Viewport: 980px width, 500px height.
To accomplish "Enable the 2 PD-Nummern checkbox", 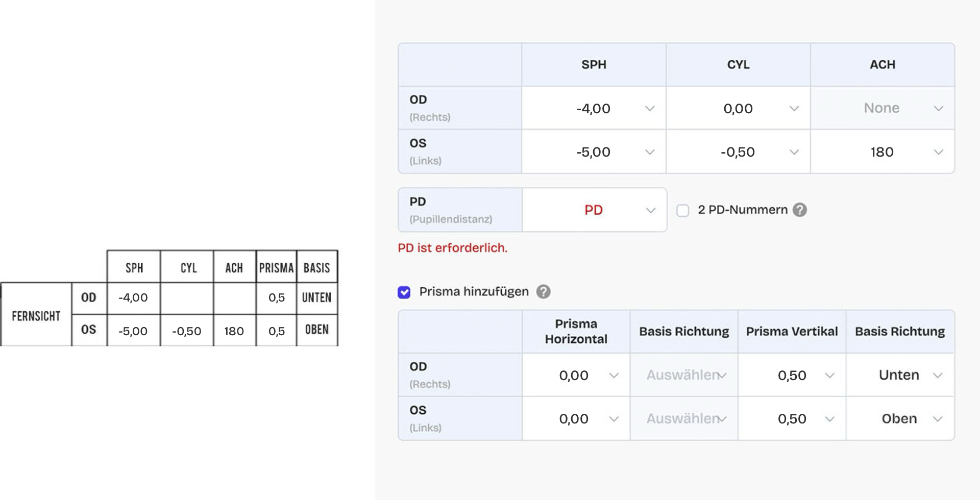I will click(x=682, y=210).
